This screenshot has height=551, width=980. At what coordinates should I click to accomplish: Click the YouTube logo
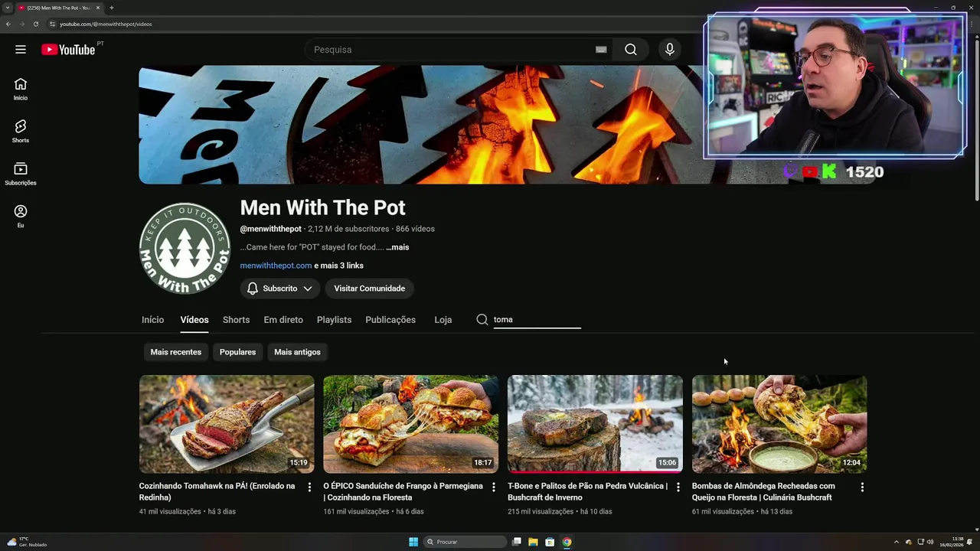click(68, 50)
